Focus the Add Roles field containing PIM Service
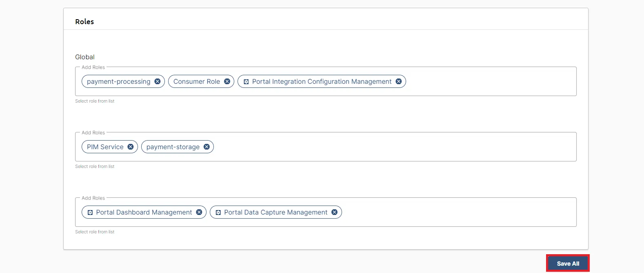Image resolution: width=644 pixels, height=273 pixels. 326,147
